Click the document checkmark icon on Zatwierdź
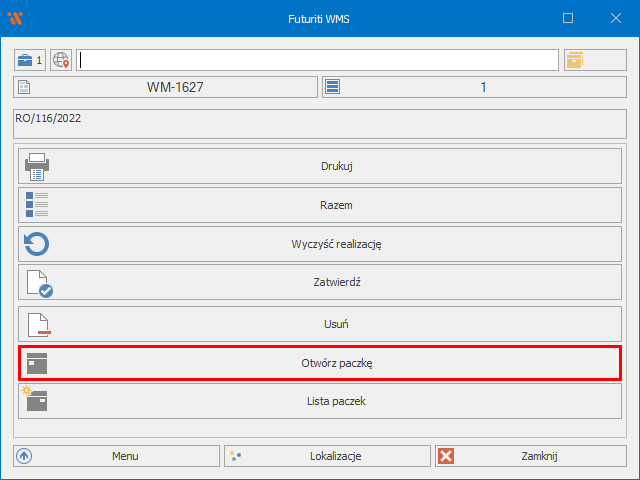Viewport: 640px width, 480px height. coord(37,283)
